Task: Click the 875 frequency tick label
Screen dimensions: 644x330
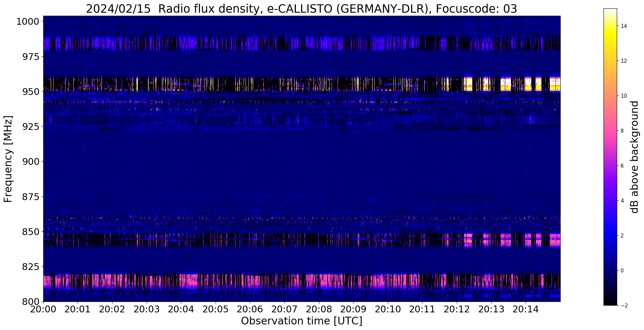Action: coord(31,196)
